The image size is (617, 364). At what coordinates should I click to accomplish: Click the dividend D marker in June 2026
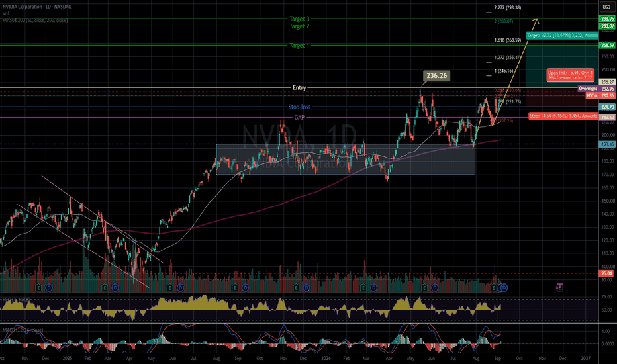point(434,288)
